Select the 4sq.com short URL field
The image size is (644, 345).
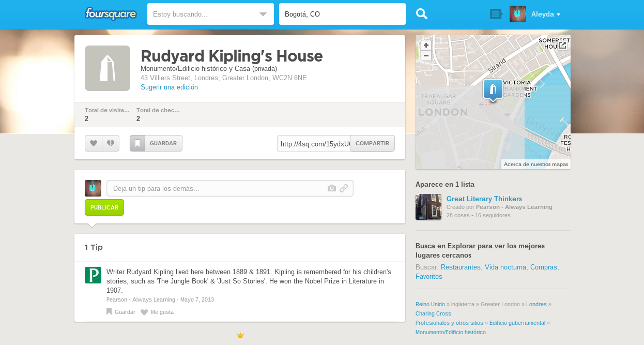(x=314, y=143)
